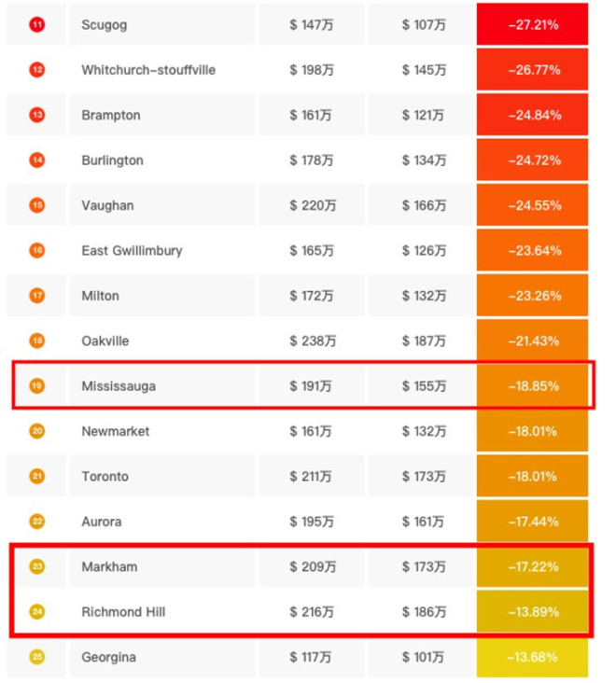Click the Oakville city name

click(x=105, y=341)
